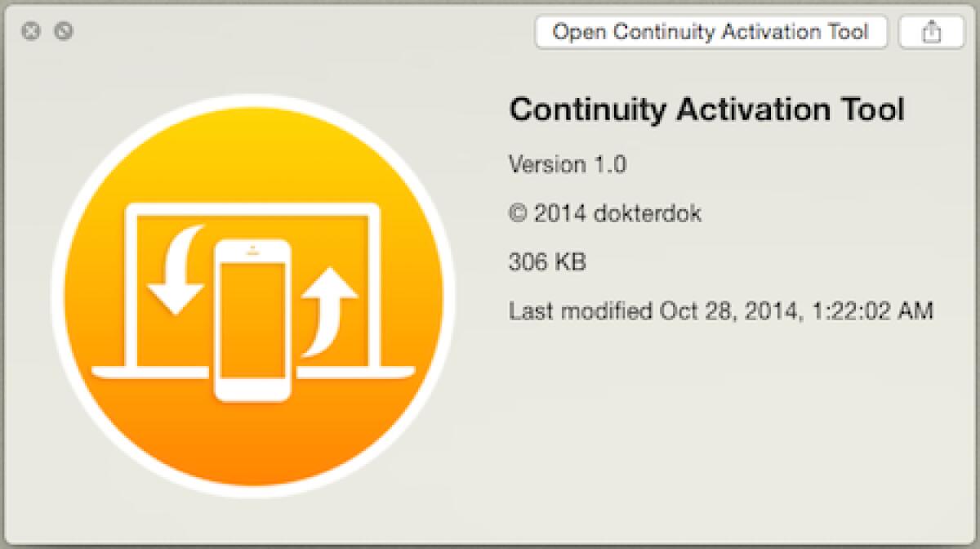Click the Version 1.0 label
Screen dimensions: 980x549
tap(568, 164)
